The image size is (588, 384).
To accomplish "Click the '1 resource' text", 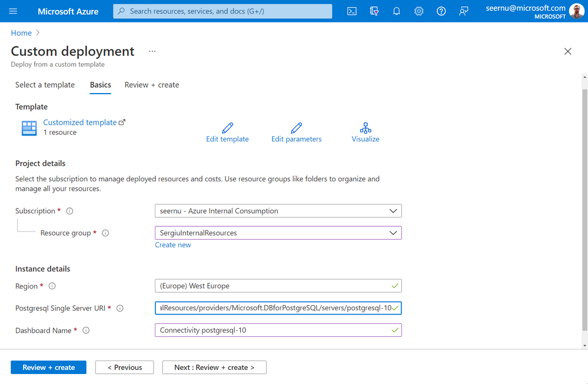I will pyautogui.click(x=60, y=133).
